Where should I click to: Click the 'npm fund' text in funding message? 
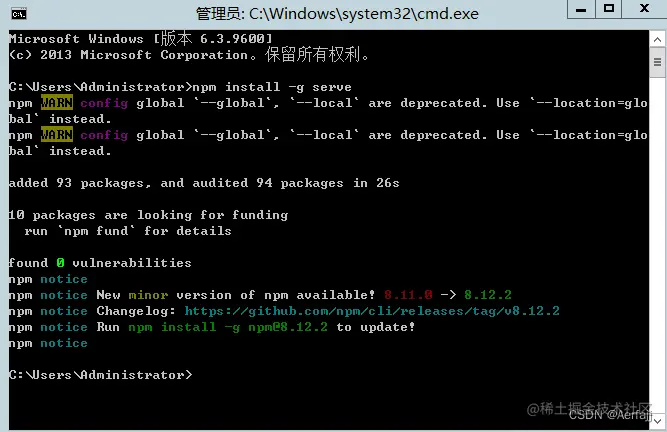click(x=96, y=231)
